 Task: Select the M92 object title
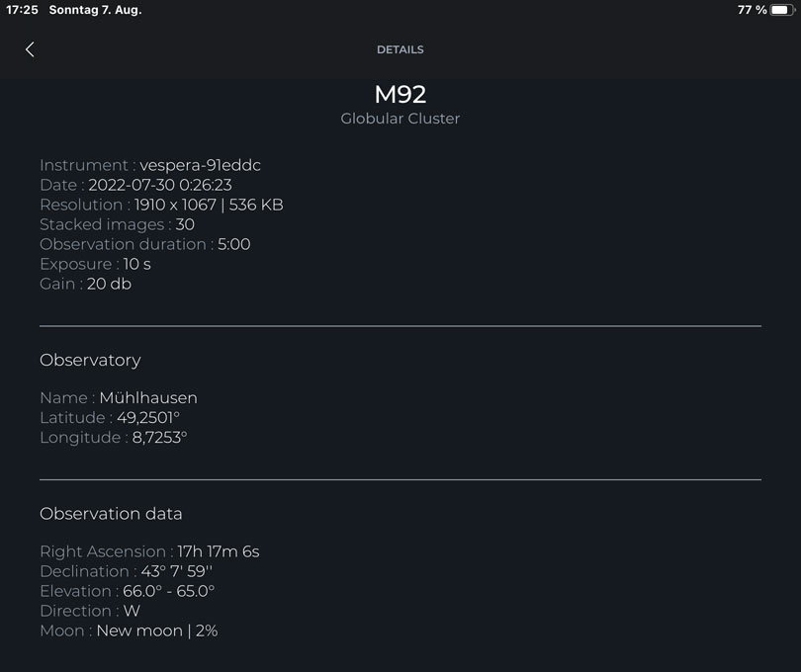pyautogui.click(x=400, y=95)
